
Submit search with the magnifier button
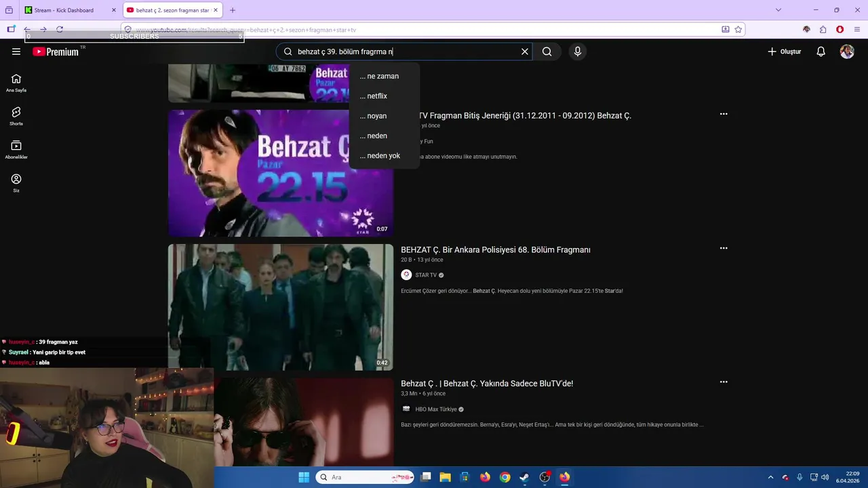(547, 52)
